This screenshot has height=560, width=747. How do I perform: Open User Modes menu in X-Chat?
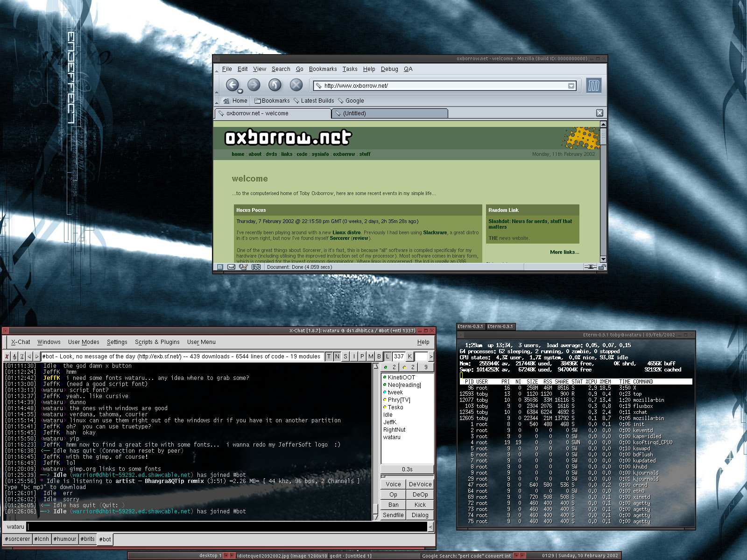[x=84, y=342]
